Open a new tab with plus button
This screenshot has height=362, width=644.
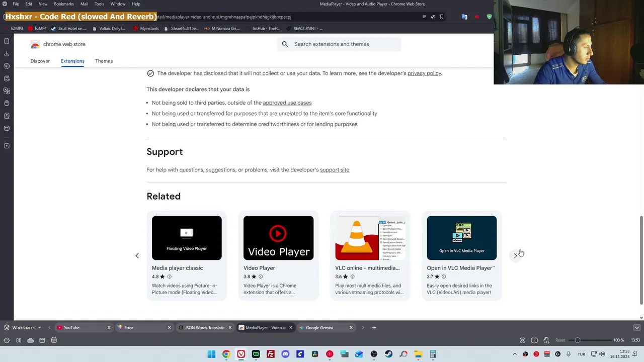coord(374,328)
